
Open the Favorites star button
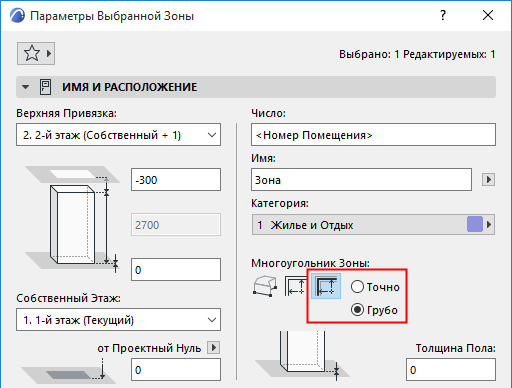coord(36,53)
